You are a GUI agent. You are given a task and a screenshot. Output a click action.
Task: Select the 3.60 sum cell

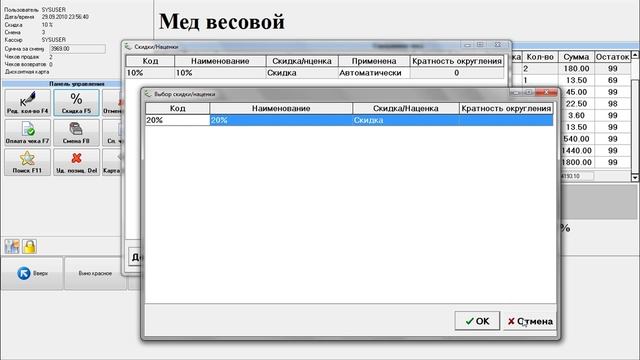point(576,116)
